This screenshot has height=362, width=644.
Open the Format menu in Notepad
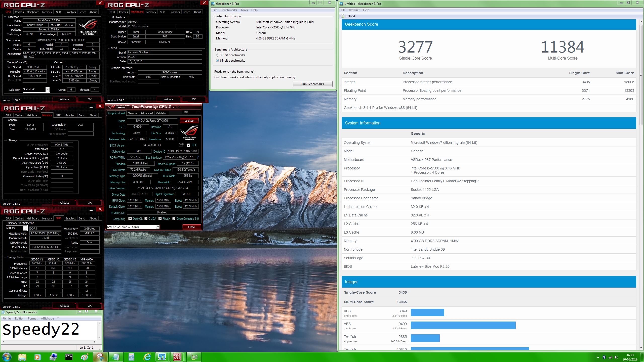point(33,319)
